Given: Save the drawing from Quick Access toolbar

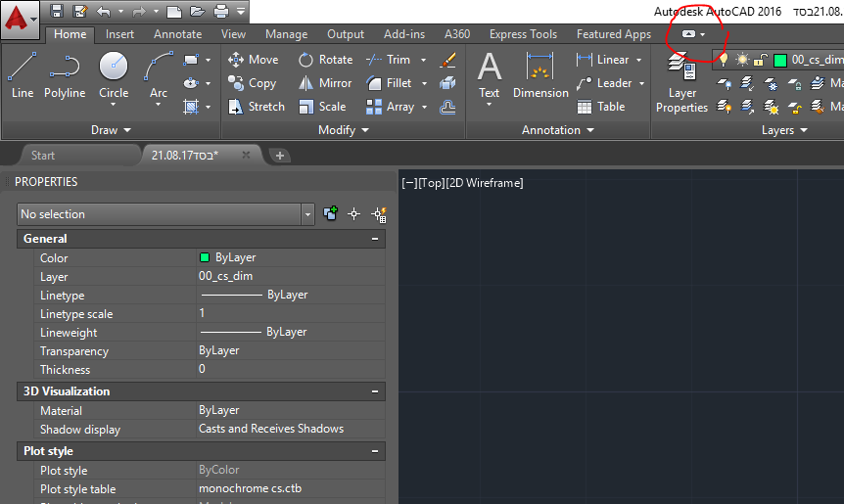Looking at the screenshot, I should (x=57, y=12).
